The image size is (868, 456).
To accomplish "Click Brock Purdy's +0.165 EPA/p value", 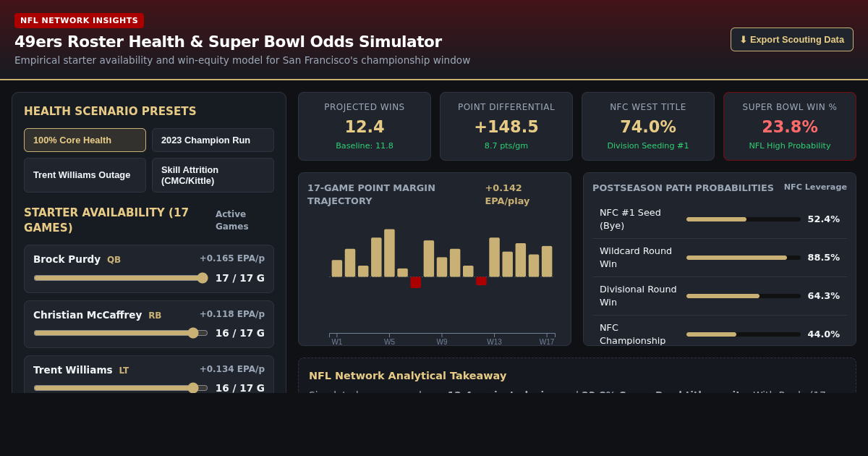I will pyautogui.click(x=232, y=258).
